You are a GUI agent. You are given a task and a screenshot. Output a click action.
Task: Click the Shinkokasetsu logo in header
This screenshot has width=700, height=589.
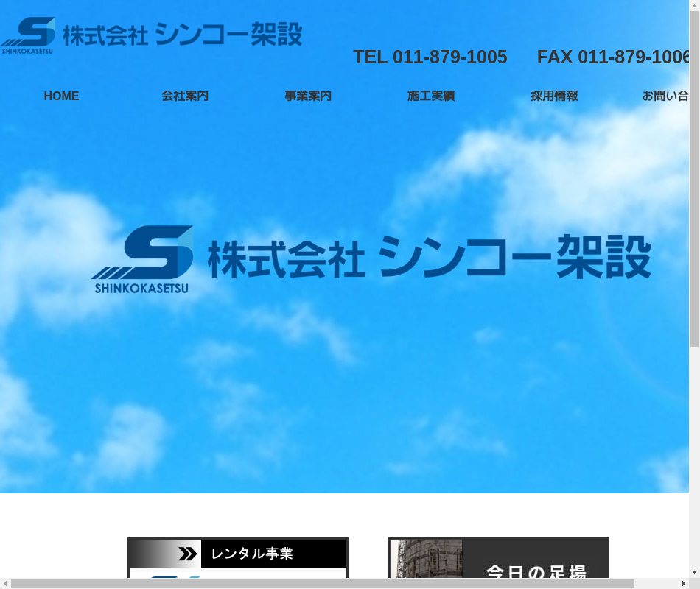coord(151,35)
